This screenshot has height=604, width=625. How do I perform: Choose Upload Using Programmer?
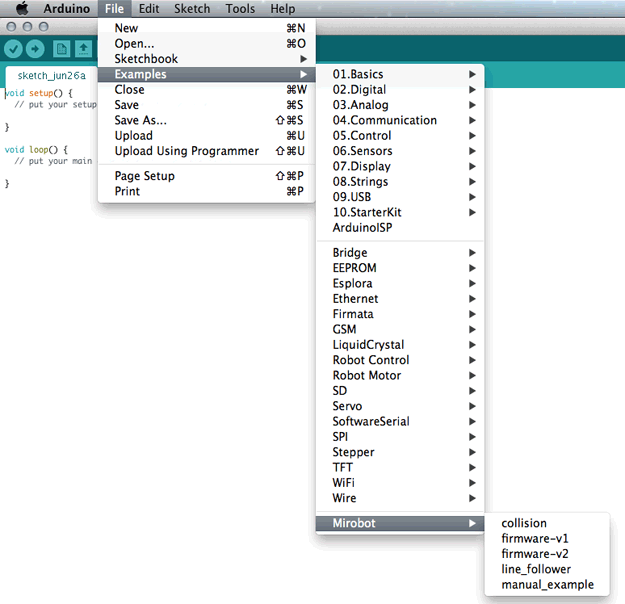pos(206,151)
